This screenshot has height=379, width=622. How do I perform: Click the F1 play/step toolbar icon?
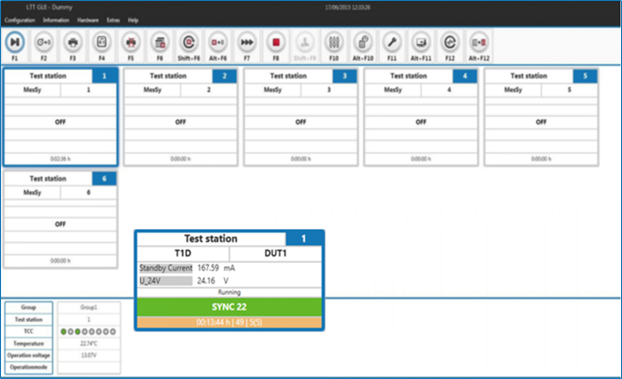click(x=15, y=42)
